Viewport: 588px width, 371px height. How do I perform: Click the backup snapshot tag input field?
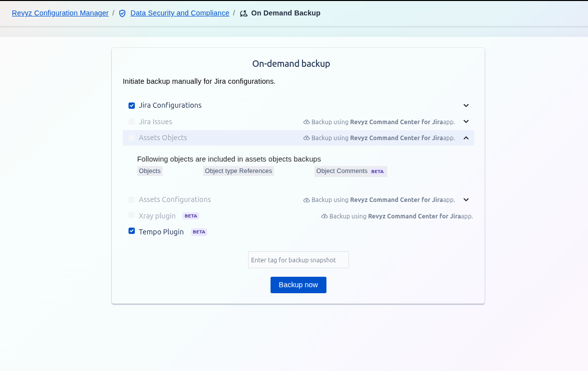click(298, 260)
